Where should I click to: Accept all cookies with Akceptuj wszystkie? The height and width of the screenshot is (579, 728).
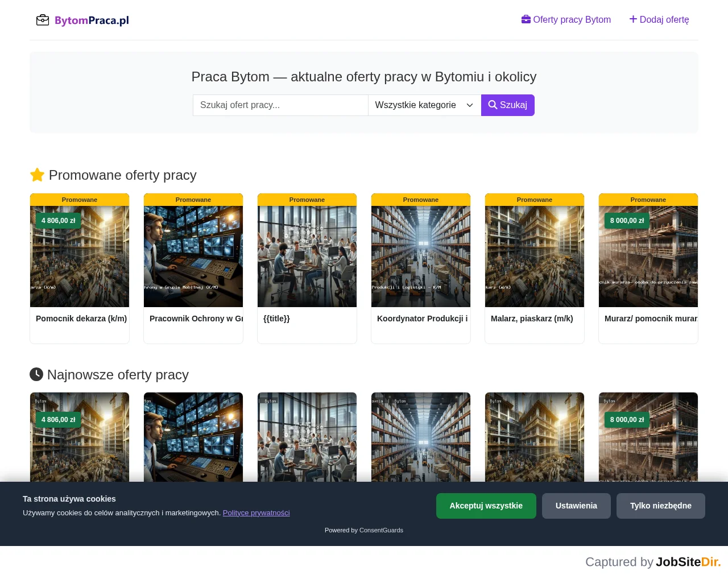(x=486, y=506)
